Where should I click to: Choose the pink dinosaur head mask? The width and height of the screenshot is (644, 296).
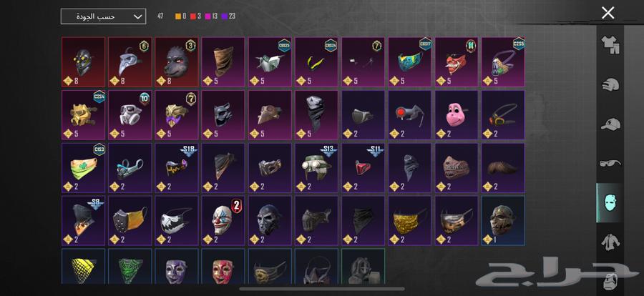click(x=457, y=115)
